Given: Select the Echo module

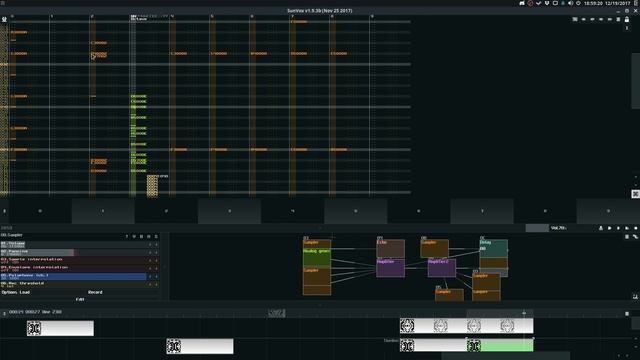Looking at the screenshot, I should (x=391, y=249).
